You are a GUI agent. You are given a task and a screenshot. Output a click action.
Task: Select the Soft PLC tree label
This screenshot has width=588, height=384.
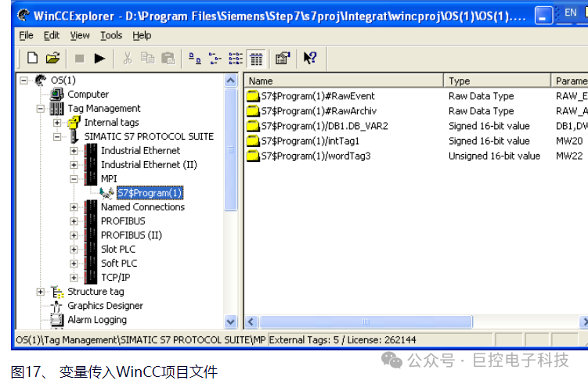coord(119,264)
